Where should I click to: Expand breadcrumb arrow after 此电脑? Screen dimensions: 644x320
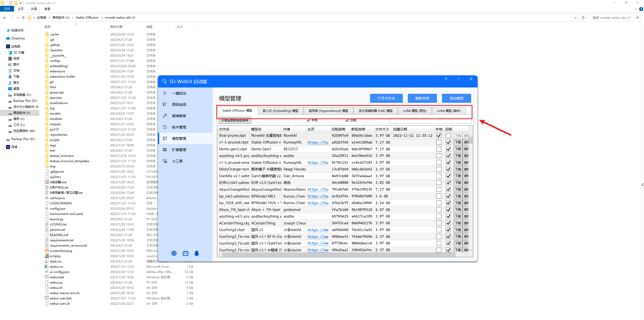pos(49,18)
